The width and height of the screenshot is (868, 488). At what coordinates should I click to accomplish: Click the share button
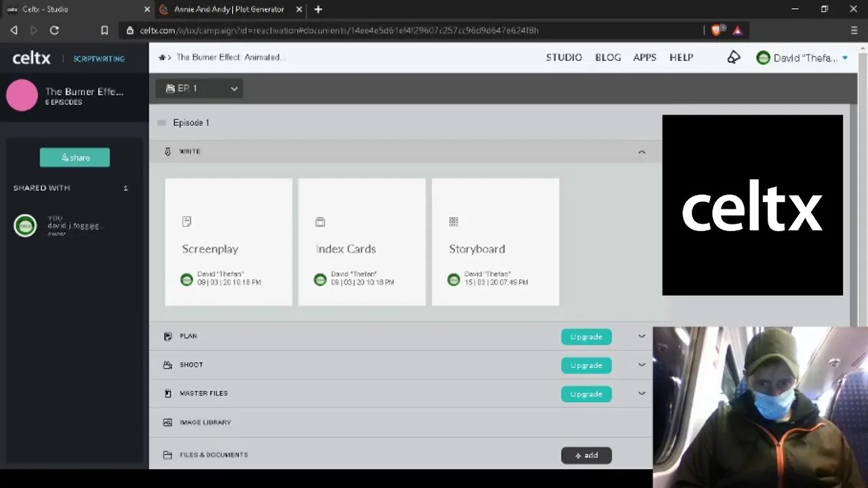click(x=75, y=157)
